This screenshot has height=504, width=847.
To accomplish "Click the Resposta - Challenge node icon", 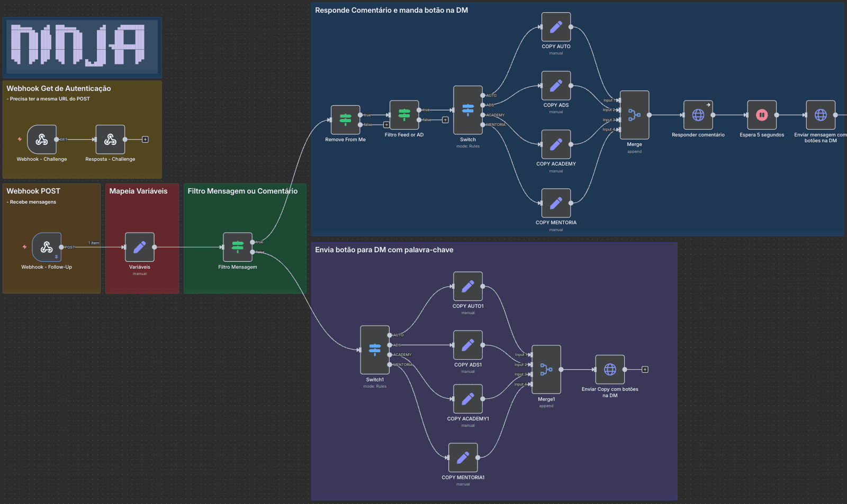I will (110, 140).
